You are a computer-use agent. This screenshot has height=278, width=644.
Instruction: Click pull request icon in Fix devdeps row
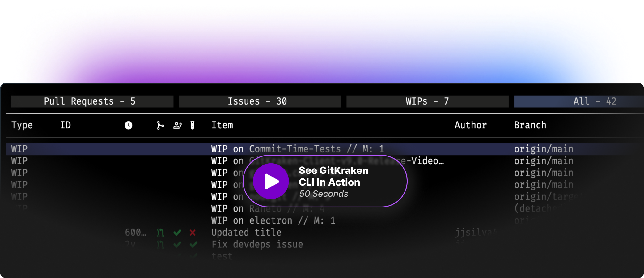click(160, 245)
